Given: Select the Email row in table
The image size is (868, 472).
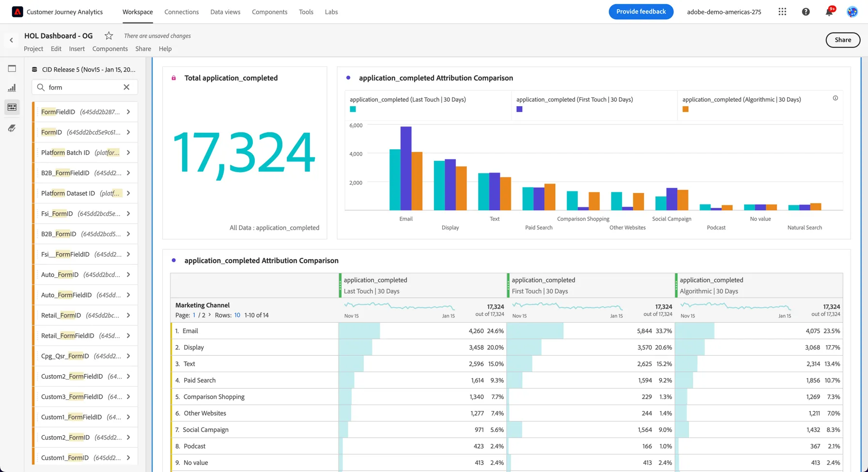Looking at the screenshot, I should click(x=255, y=331).
